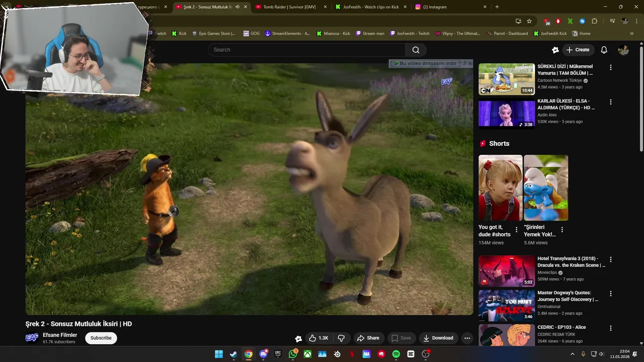Click the red extension with 20 badge
This screenshot has width=644, height=362.
click(x=546, y=21)
